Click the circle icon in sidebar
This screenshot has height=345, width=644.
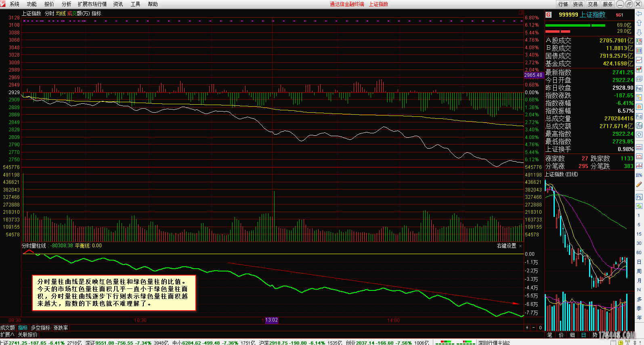pos(639,135)
